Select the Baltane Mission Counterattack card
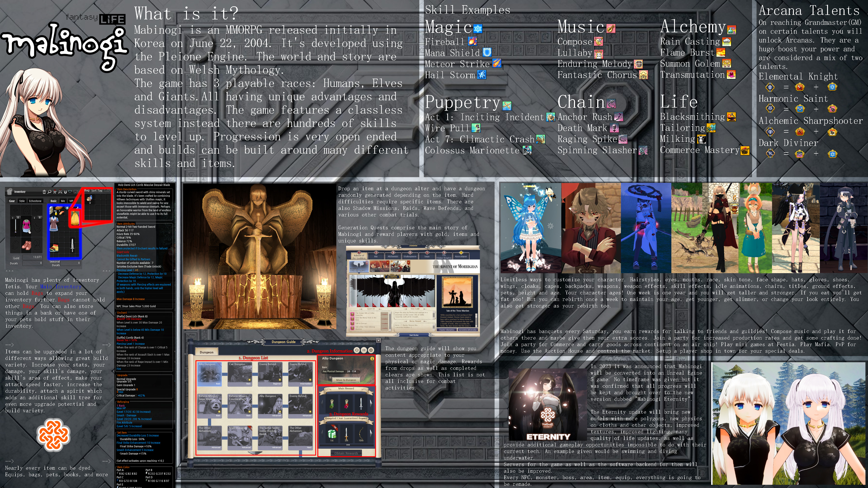Image resolution: width=868 pixels, height=488 pixels. pos(240,406)
